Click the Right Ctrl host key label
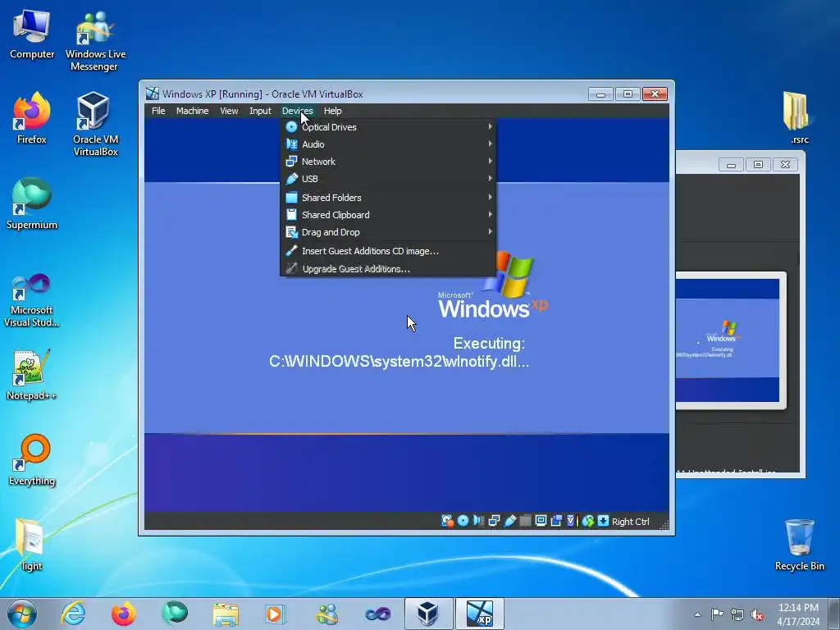Image resolution: width=840 pixels, height=630 pixels. coord(631,522)
